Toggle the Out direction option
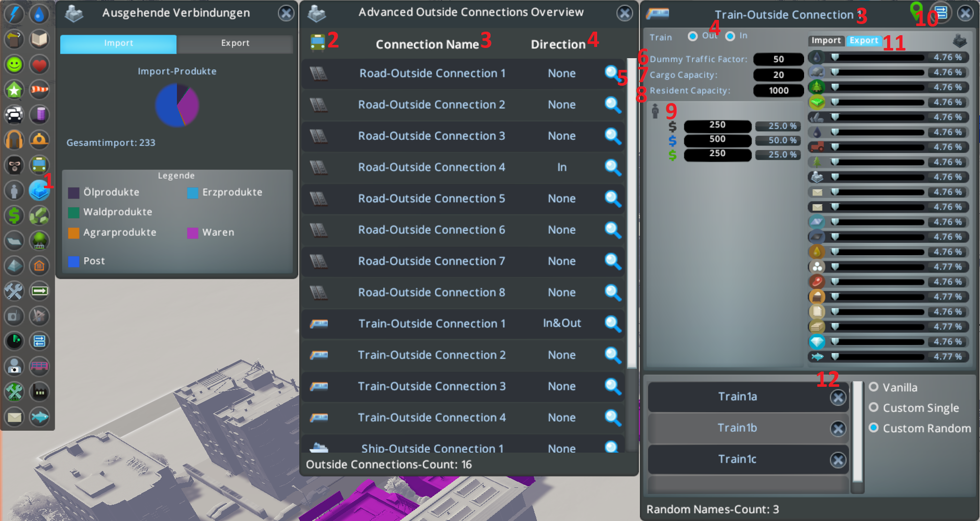The image size is (980, 521). [x=692, y=36]
